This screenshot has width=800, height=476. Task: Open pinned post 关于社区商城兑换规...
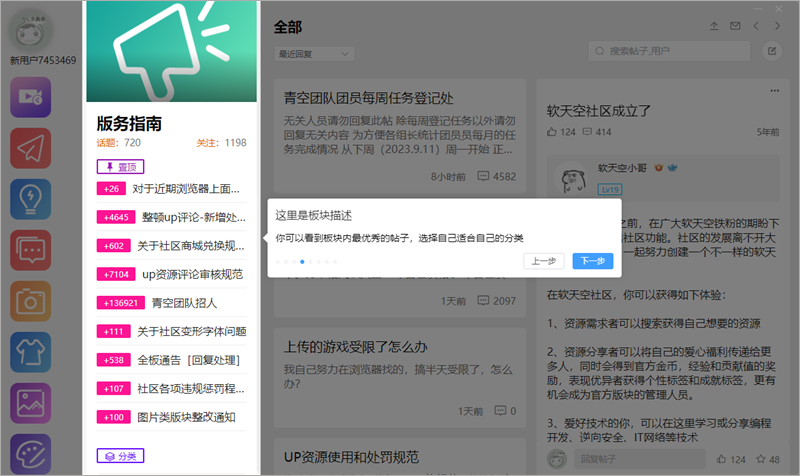click(191, 246)
